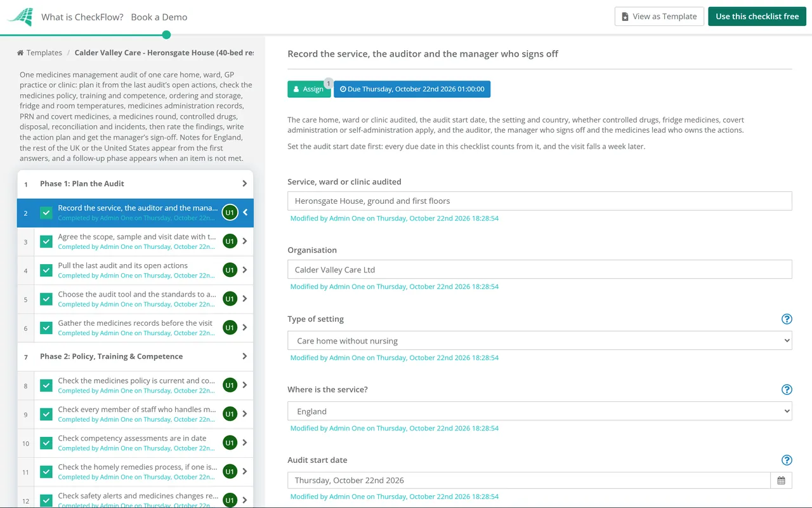Expand Phase 1: Plan the Audit chevron
Screen dimensions: 812x508
tap(245, 184)
